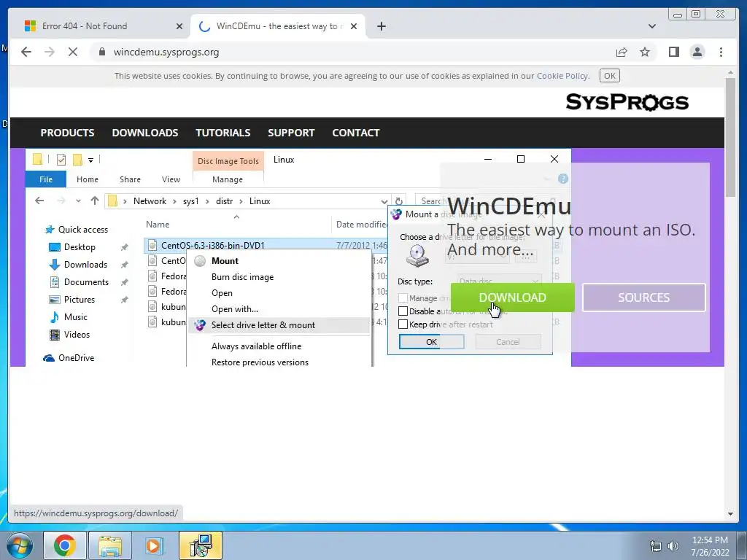747x560 pixels.
Task: Open the PRODUCTS menu on the site
Action: pos(67,133)
